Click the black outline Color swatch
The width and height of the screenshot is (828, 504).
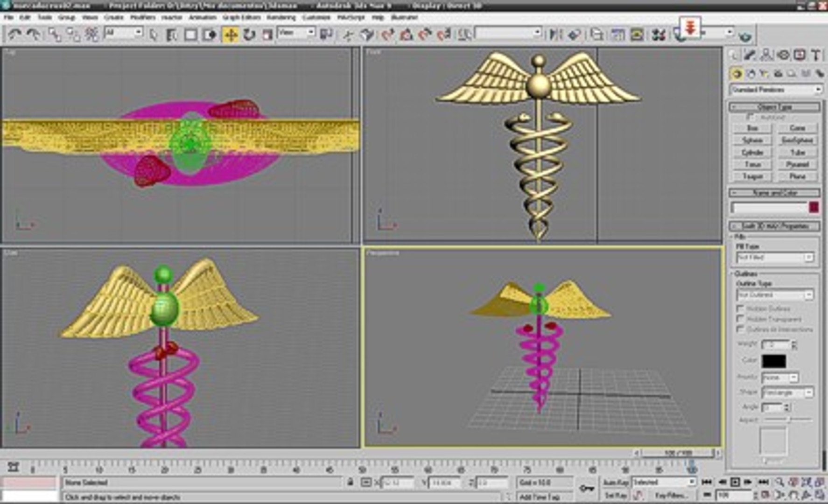pyautogui.click(x=773, y=361)
